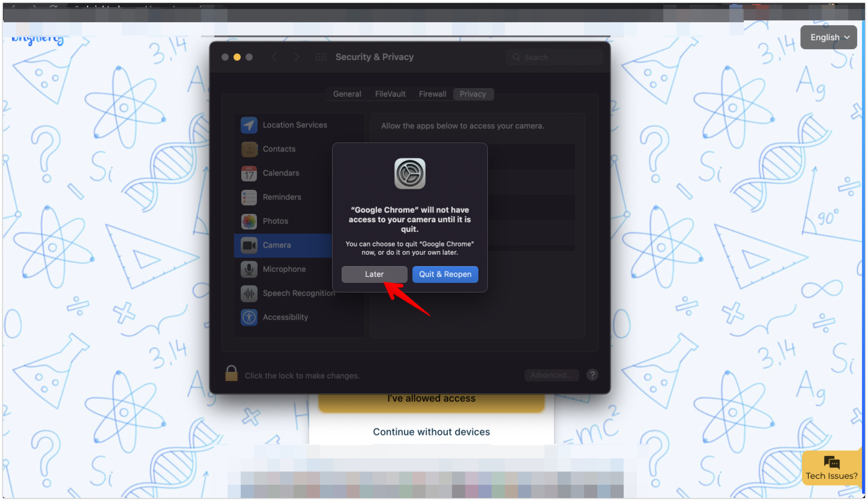
Task: Switch to the Firewall tab
Action: (x=433, y=94)
